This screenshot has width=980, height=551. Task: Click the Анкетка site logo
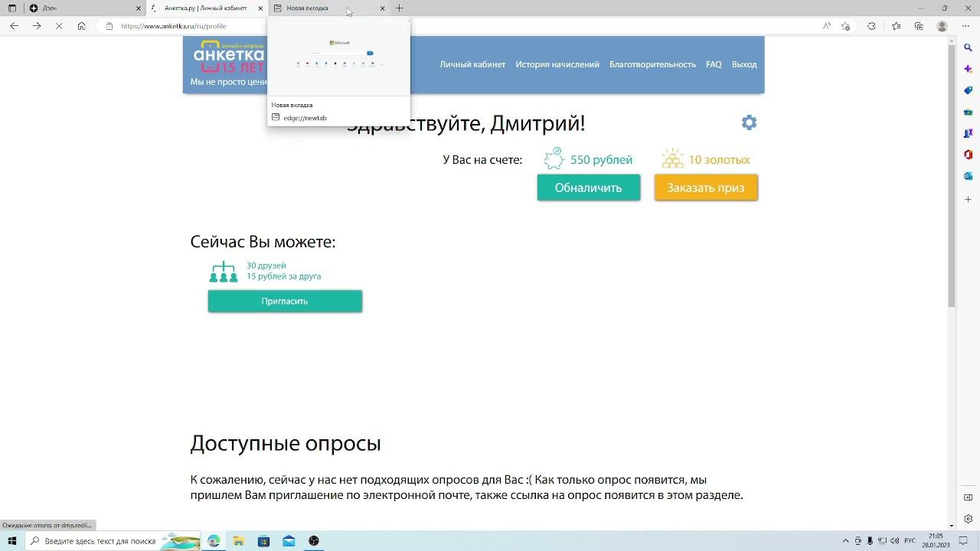[228, 56]
